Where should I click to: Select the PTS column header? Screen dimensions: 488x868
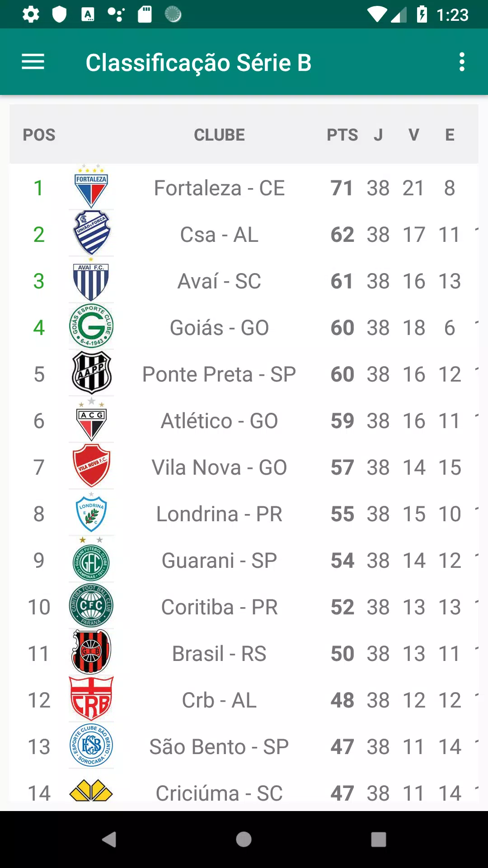[x=343, y=135]
